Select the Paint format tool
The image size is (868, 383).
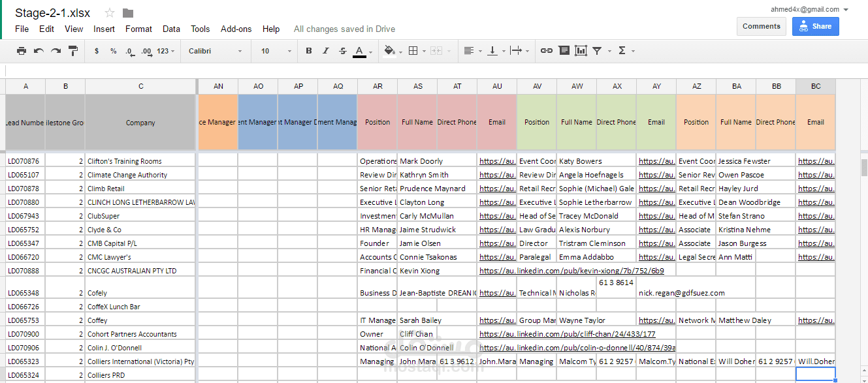click(x=73, y=51)
